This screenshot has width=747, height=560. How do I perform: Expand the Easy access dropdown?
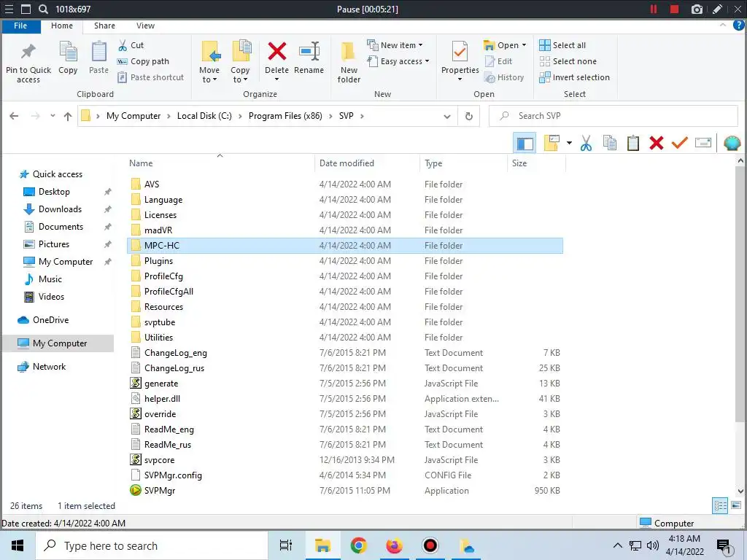coord(427,61)
